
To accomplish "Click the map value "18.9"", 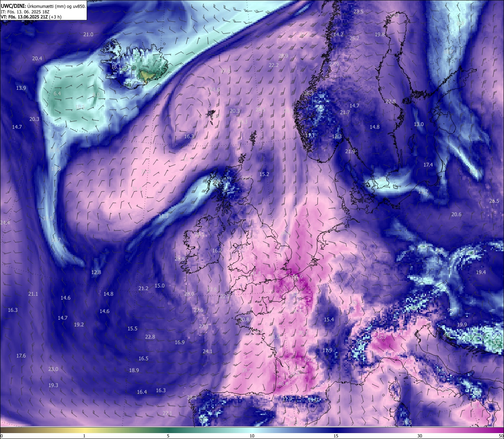I will 134,370.
